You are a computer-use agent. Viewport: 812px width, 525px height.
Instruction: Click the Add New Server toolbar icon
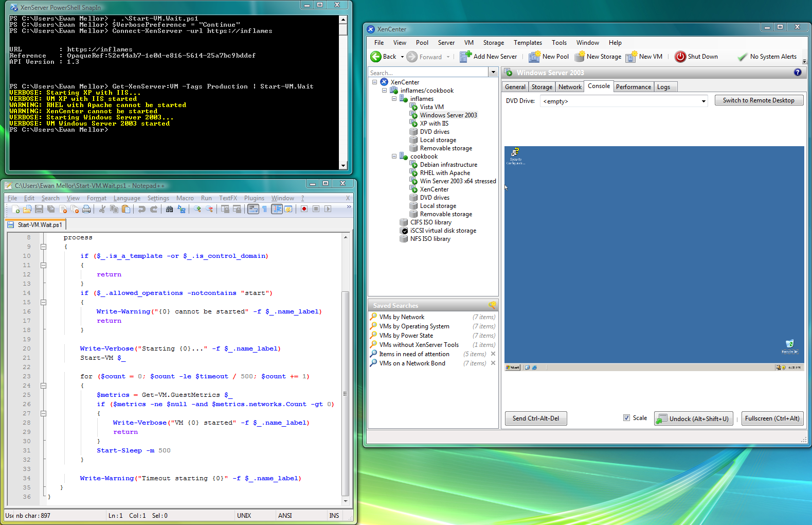465,57
